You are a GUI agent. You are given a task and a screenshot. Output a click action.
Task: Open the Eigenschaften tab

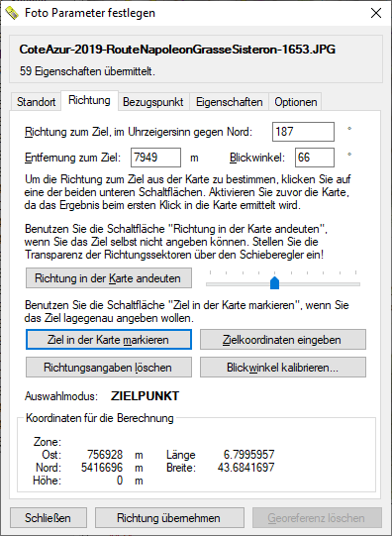229,102
